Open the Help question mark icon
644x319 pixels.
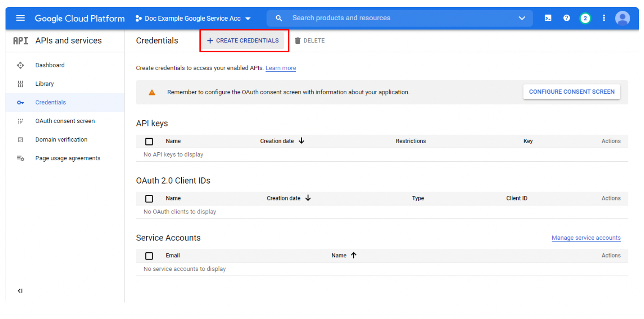click(x=567, y=18)
